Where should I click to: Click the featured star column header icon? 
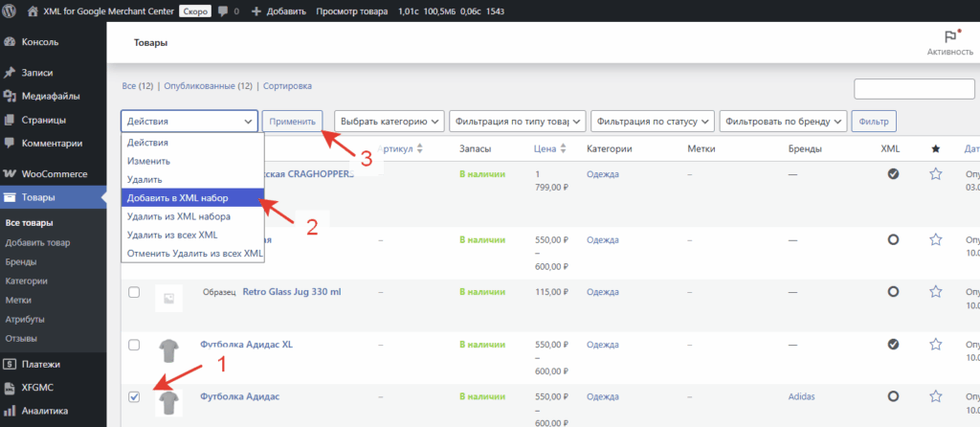tap(935, 149)
